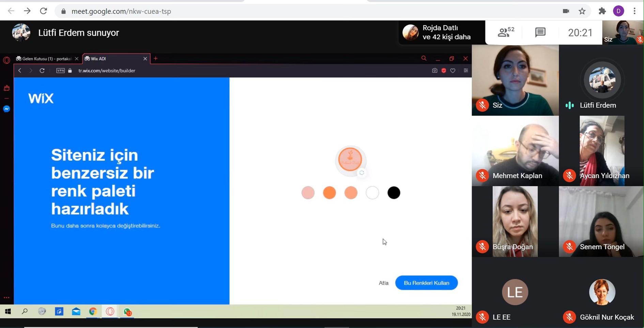Open Opera tab search magnifier

[x=424, y=59]
